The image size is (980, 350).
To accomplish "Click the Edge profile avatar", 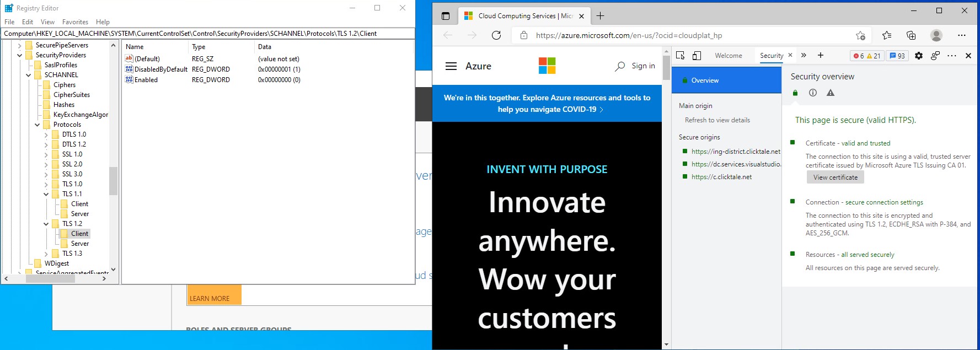I will [936, 35].
